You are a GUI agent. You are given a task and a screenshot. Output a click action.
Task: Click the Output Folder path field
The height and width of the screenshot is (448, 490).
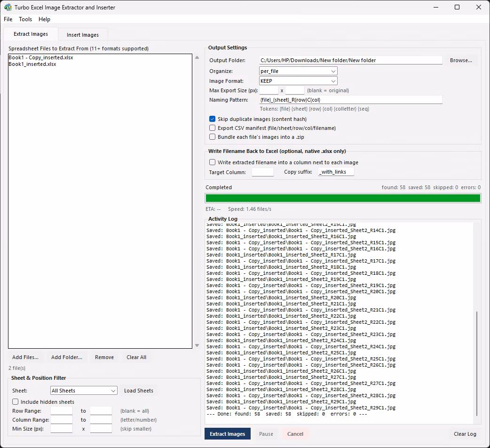click(351, 60)
